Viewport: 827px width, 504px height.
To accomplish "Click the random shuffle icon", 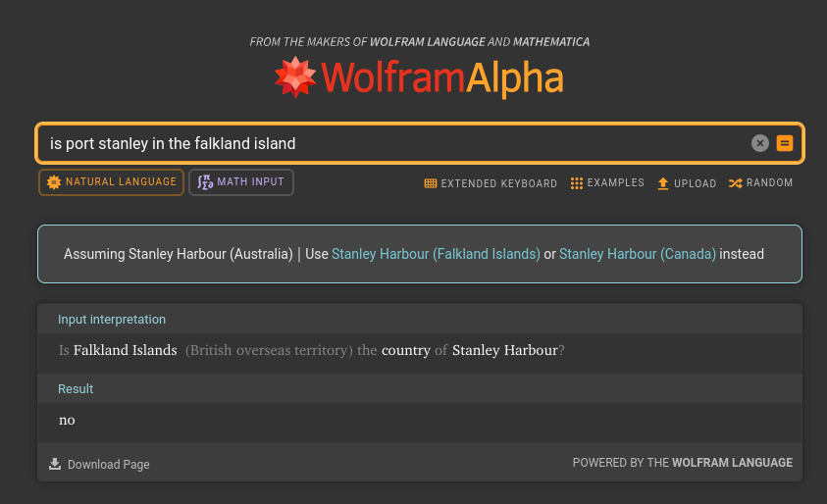I will [735, 183].
